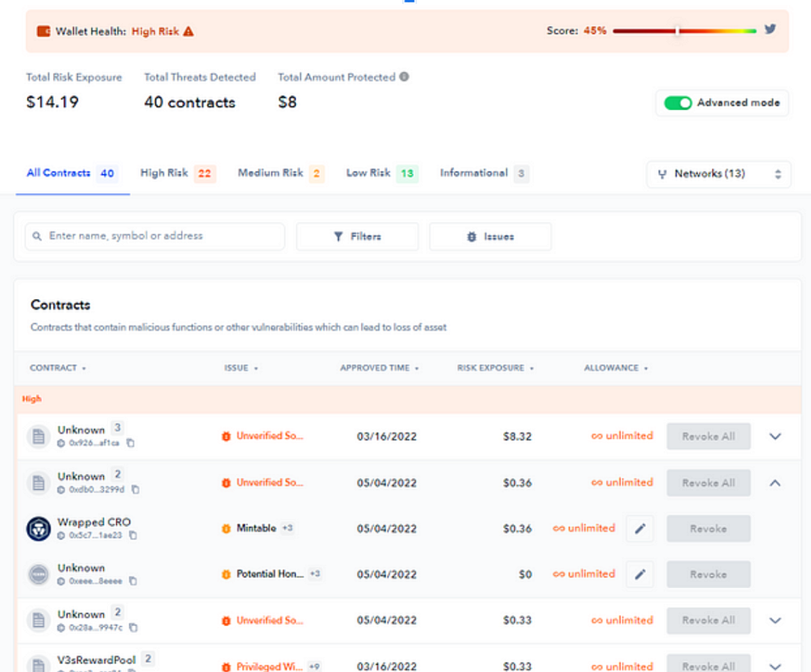The height and width of the screenshot is (672, 811).
Task: Toggle Advanced mode switch
Action: [678, 103]
